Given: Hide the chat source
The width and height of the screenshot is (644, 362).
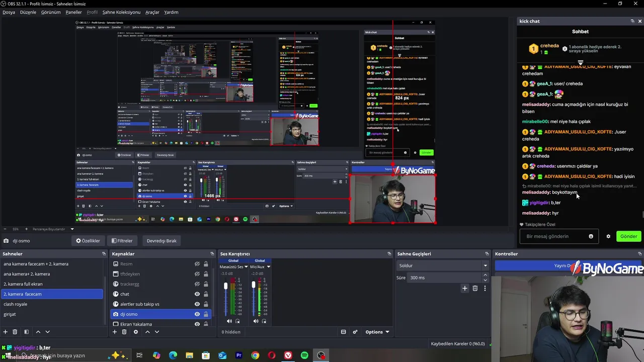Looking at the screenshot, I should pos(197,294).
